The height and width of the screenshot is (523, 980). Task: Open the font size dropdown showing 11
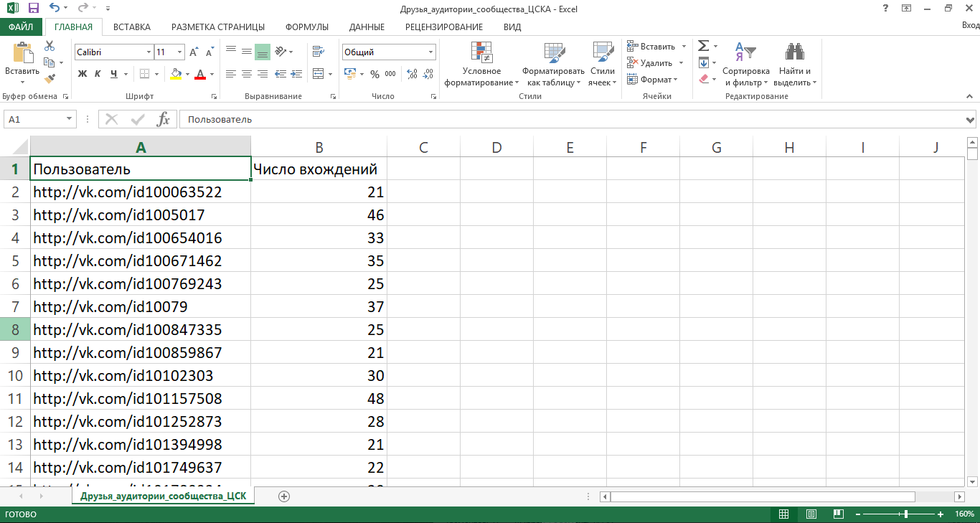click(181, 52)
